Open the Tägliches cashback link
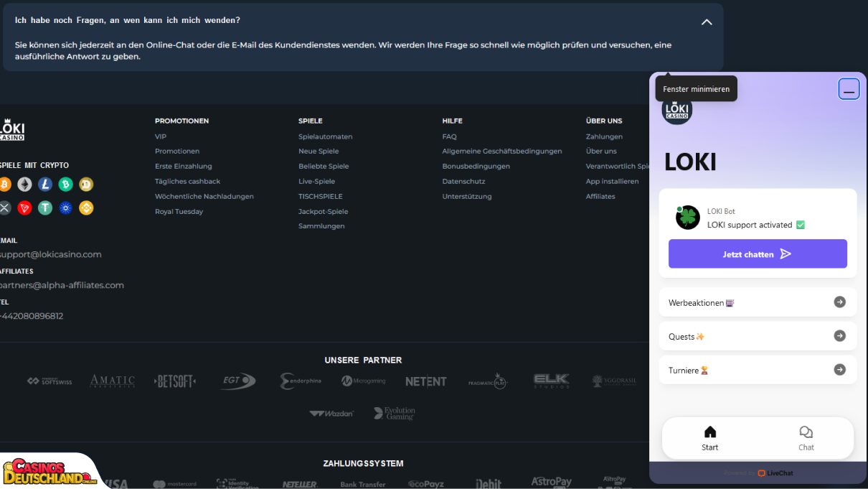Viewport: 868px width, 489px height. (x=187, y=182)
